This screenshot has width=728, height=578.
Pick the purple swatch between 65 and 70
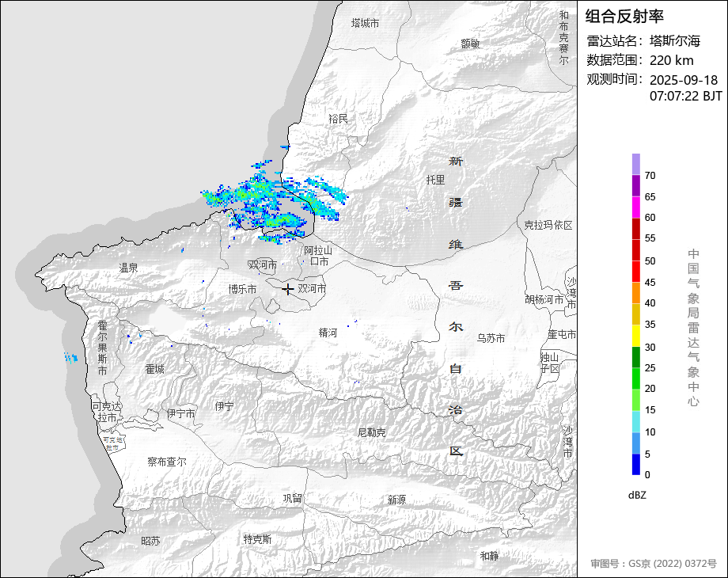(635, 185)
